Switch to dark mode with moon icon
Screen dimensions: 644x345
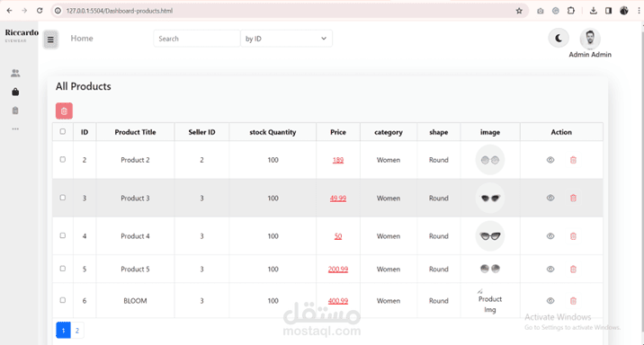(559, 38)
